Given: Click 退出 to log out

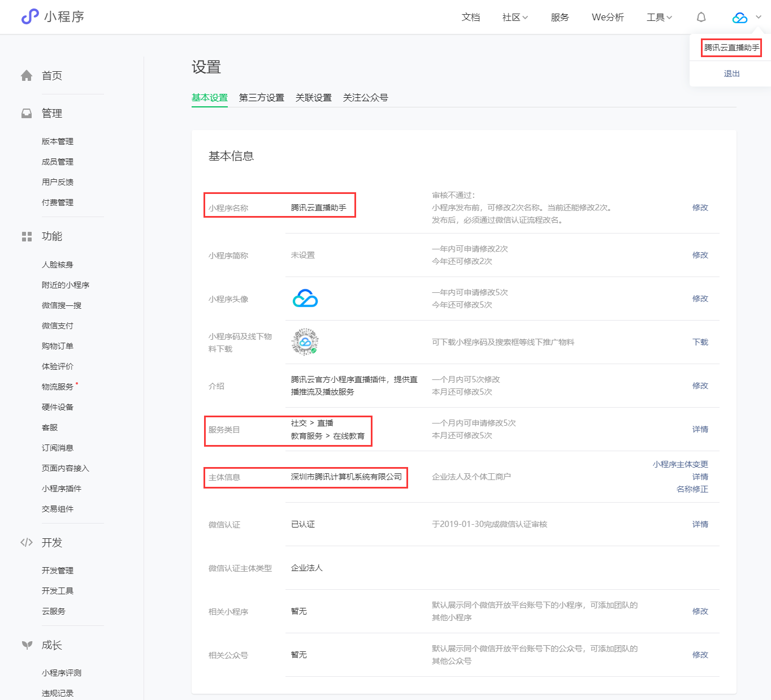Looking at the screenshot, I should coord(731,74).
